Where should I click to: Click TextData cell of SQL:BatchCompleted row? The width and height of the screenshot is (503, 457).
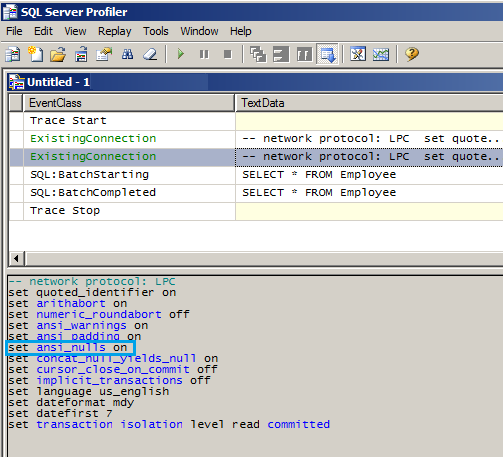coord(369,193)
